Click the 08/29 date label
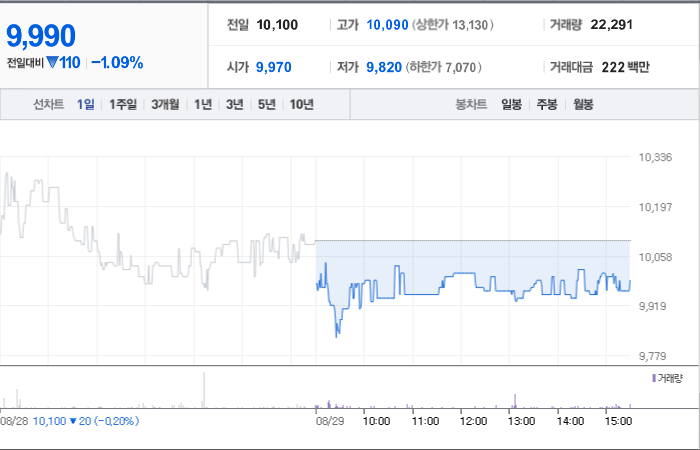700x450 pixels. coord(330,421)
